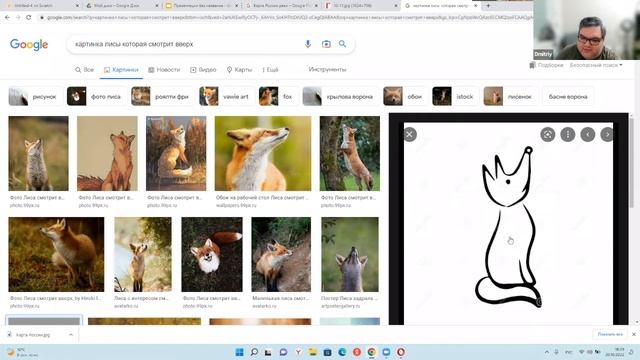This screenshot has width=640, height=360.
Task: Click the magnifier search button
Action: 342,44
